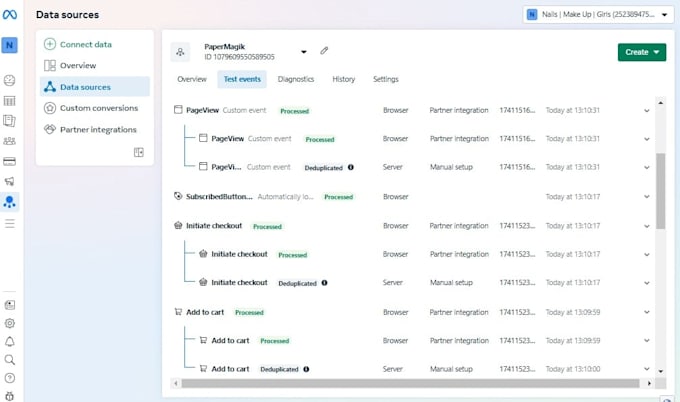Expand nested Add to cart Processed row chevron
Image resolution: width=680 pixels, height=402 pixels.
[647, 341]
